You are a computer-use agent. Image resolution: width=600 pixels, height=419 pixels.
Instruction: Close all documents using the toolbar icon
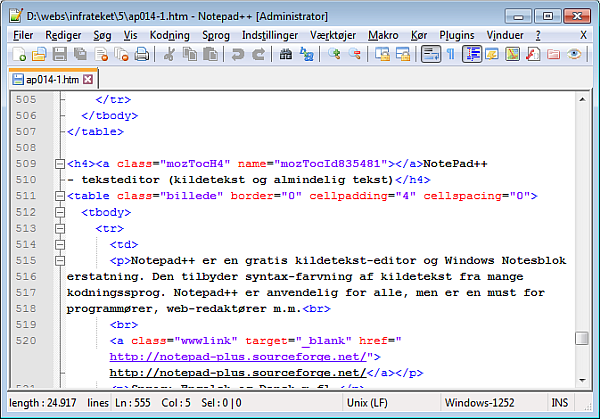[x=122, y=54]
